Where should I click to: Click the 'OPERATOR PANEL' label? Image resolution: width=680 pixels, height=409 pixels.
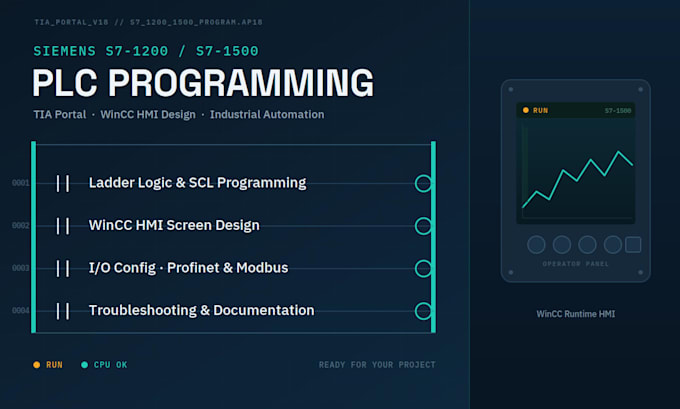point(575,264)
